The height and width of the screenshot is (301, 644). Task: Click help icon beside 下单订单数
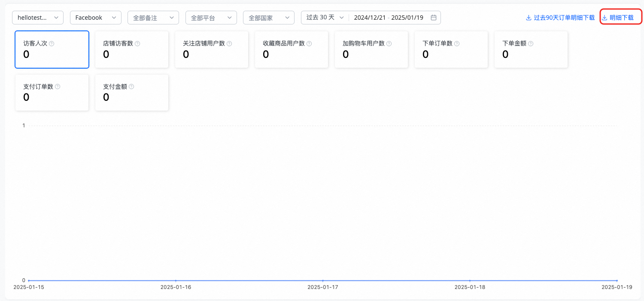coord(457,44)
